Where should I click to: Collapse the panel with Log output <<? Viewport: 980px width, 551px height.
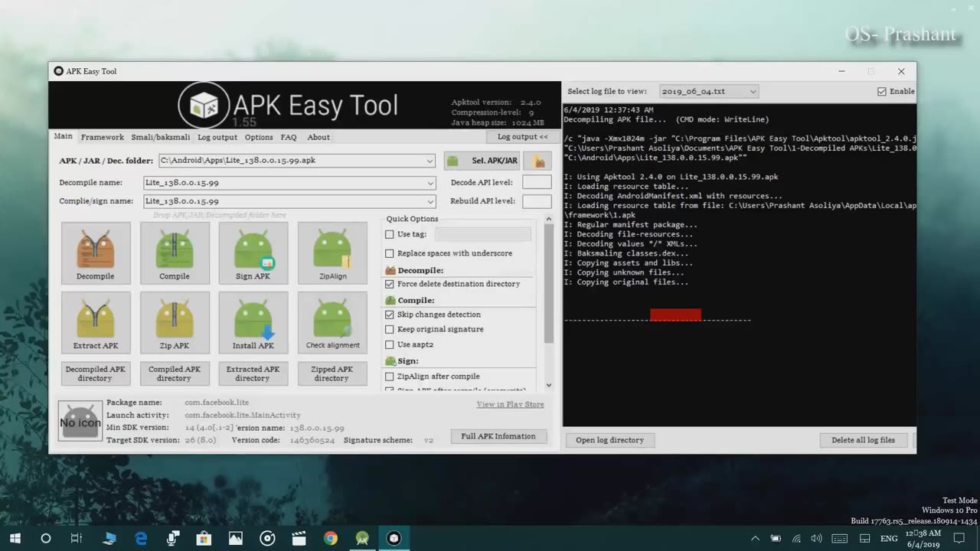(x=523, y=137)
